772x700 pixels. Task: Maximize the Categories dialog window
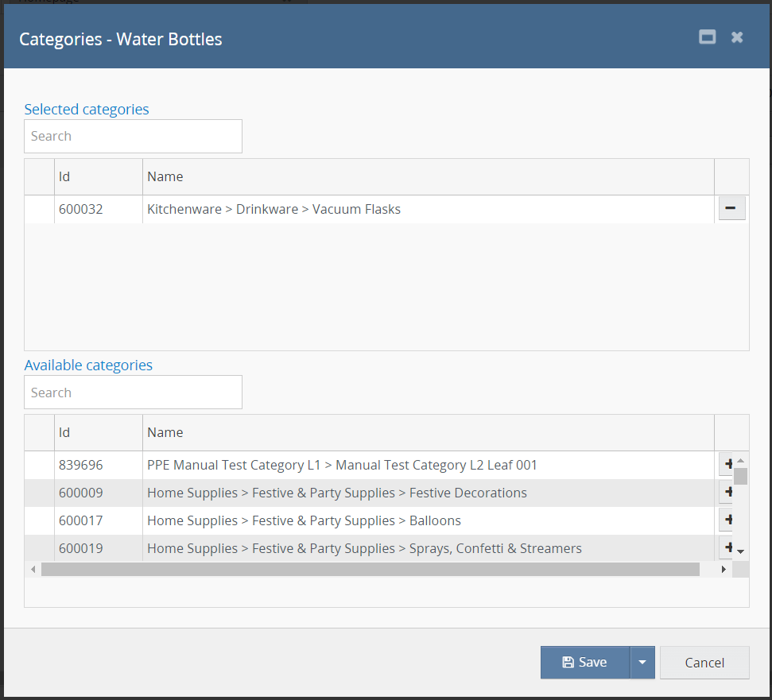click(707, 37)
